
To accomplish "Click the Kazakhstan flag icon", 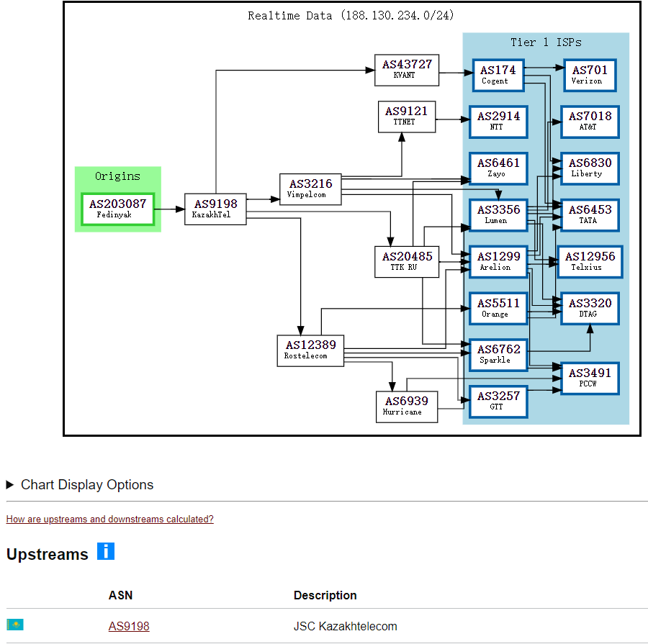I will (x=15, y=624).
